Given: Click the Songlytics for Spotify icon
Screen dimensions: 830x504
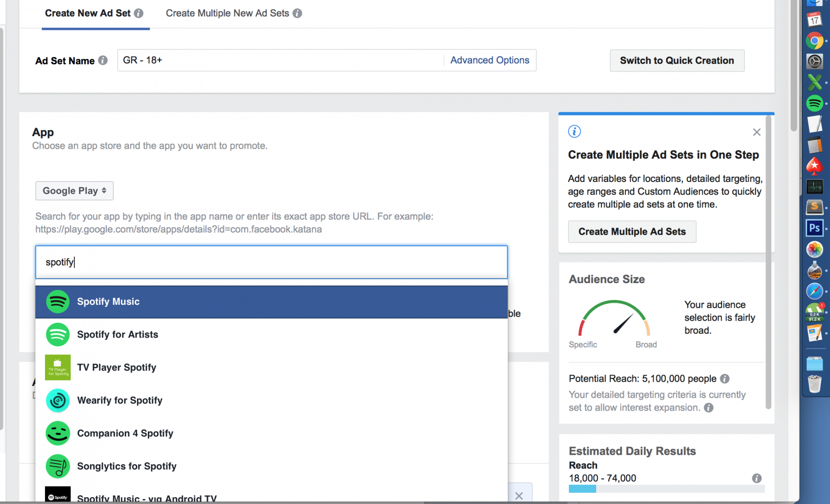Looking at the screenshot, I should (57, 466).
